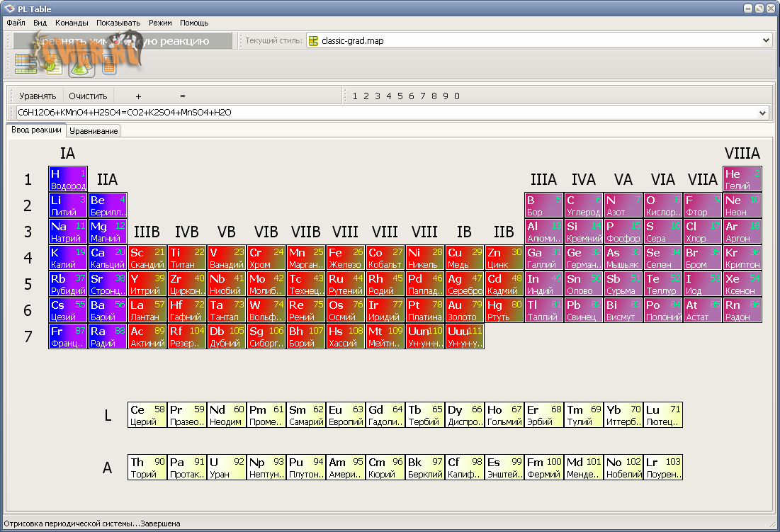Open the Режим menu
Image resolution: width=780 pixels, height=532 pixels.
coord(160,23)
